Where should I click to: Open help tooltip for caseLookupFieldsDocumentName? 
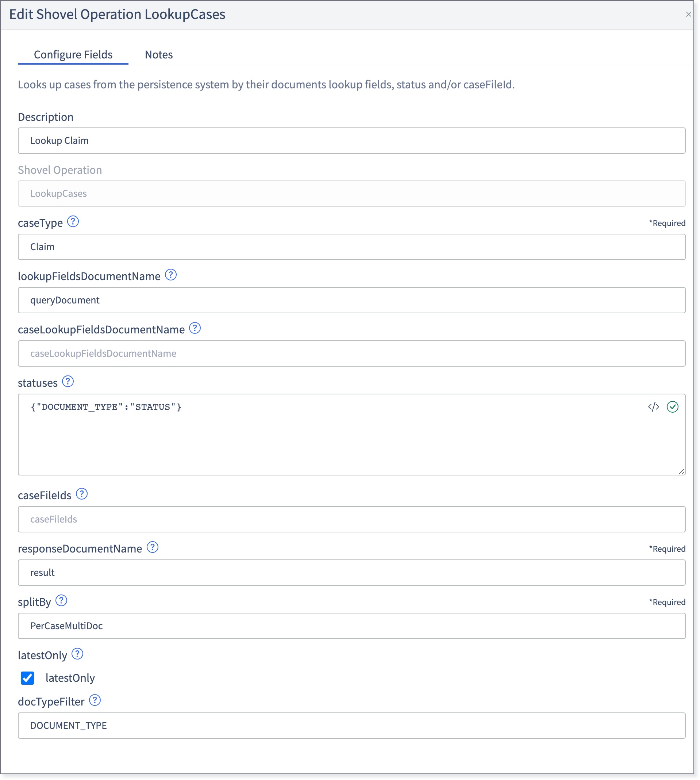(195, 329)
